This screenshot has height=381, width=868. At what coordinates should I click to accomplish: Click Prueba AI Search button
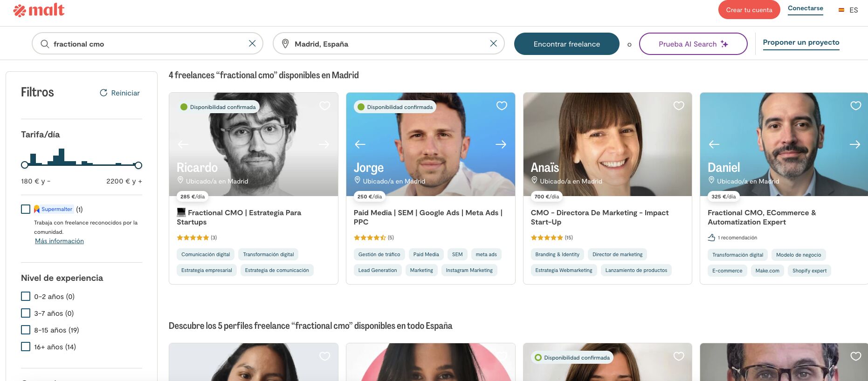[x=693, y=44]
